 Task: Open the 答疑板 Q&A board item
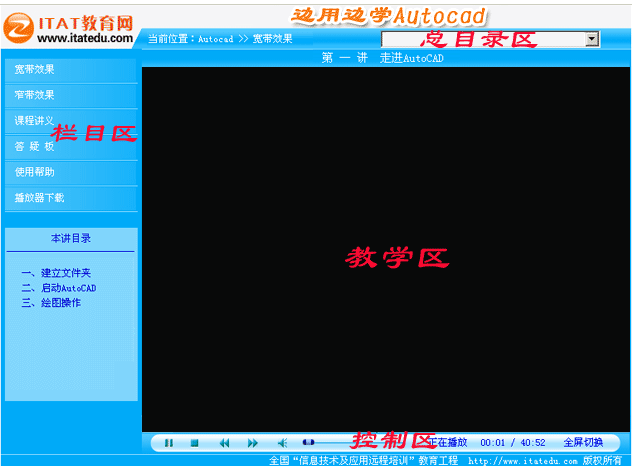(71, 146)
